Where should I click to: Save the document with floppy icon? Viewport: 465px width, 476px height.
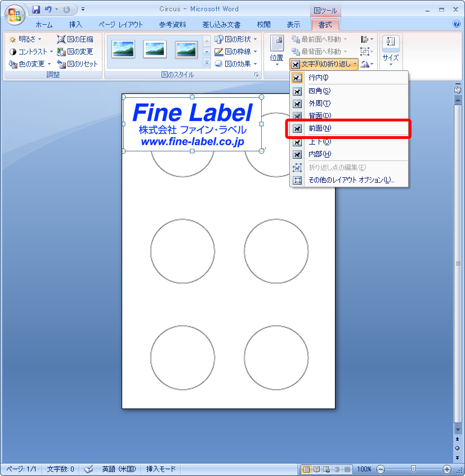pyautogui.click(x=36, y=10)
